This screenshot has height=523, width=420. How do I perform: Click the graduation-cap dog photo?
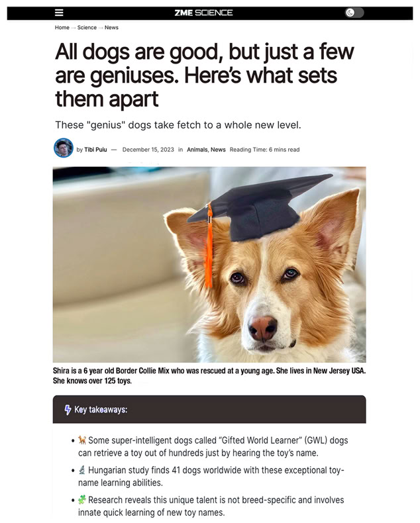209,265
